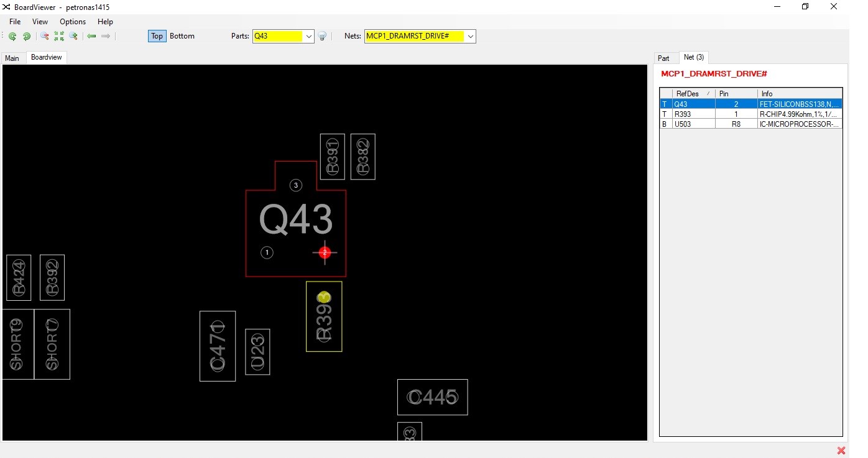Switch to the Top board side
Image resolution: width=868 pixels, height=458 pixels.
click(157, 36)
